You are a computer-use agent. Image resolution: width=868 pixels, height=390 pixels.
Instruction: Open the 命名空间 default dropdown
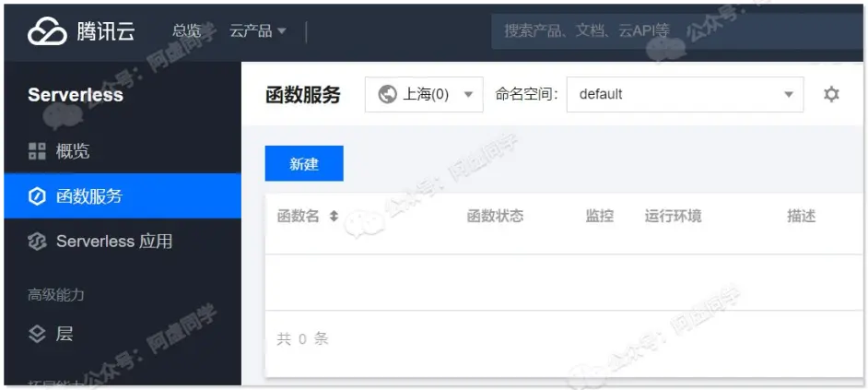[x=684, y=94]
